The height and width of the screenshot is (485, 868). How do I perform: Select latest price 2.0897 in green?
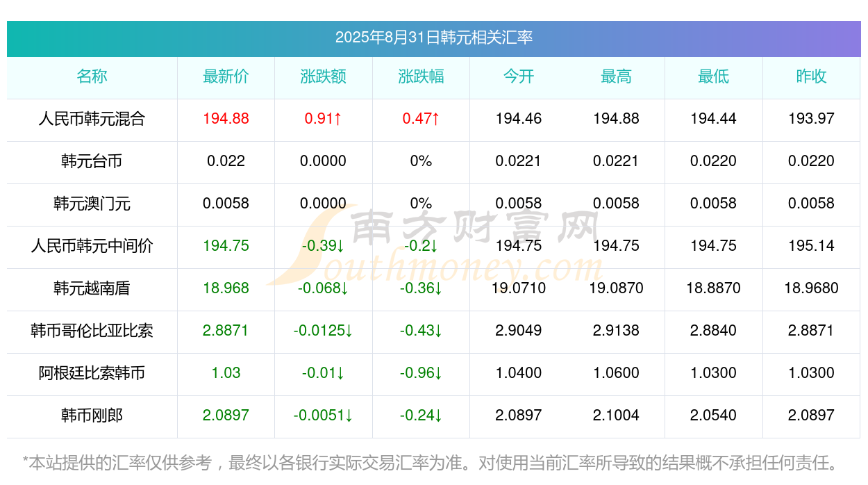pos(226,416)
